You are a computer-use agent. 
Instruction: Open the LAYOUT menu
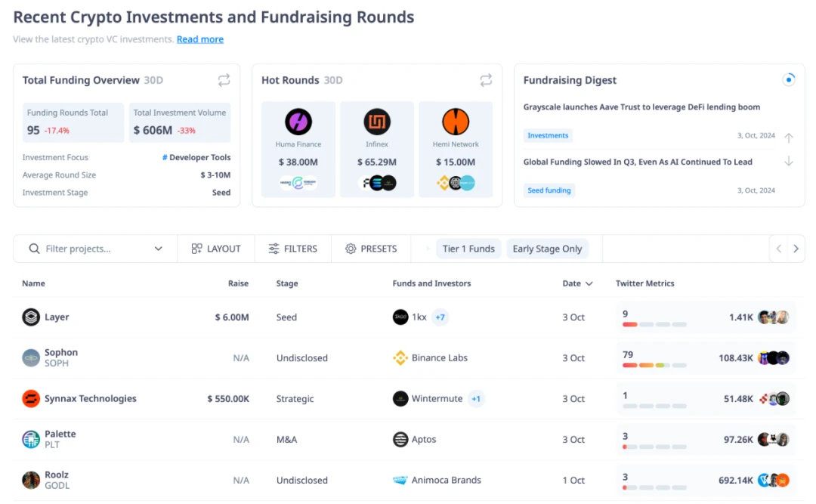point(216,249)
